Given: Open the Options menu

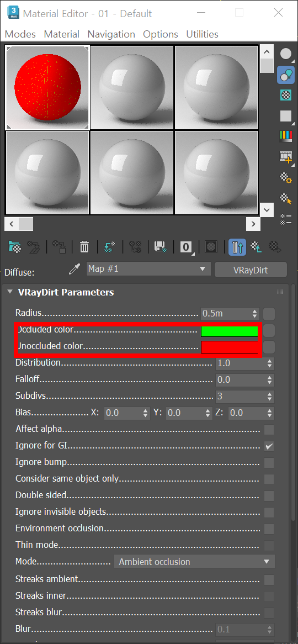Looking at the screenshot, I should tap(161, 34).
